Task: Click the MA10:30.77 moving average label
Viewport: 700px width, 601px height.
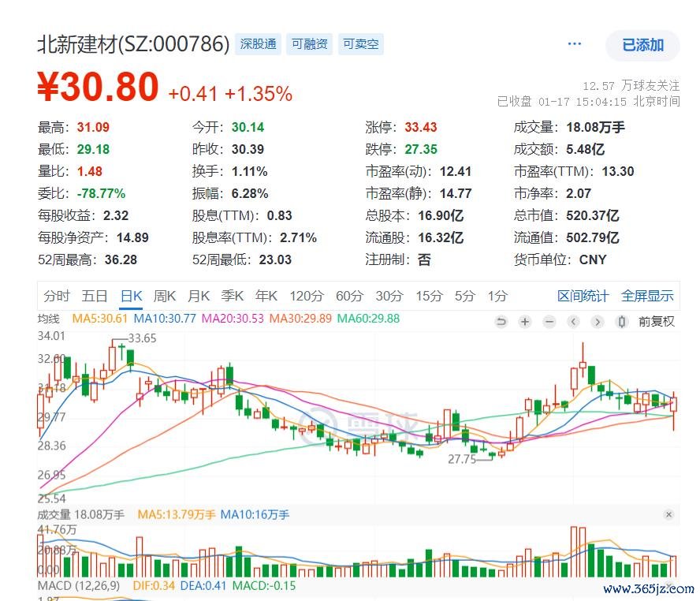Action: coord(165,319)
